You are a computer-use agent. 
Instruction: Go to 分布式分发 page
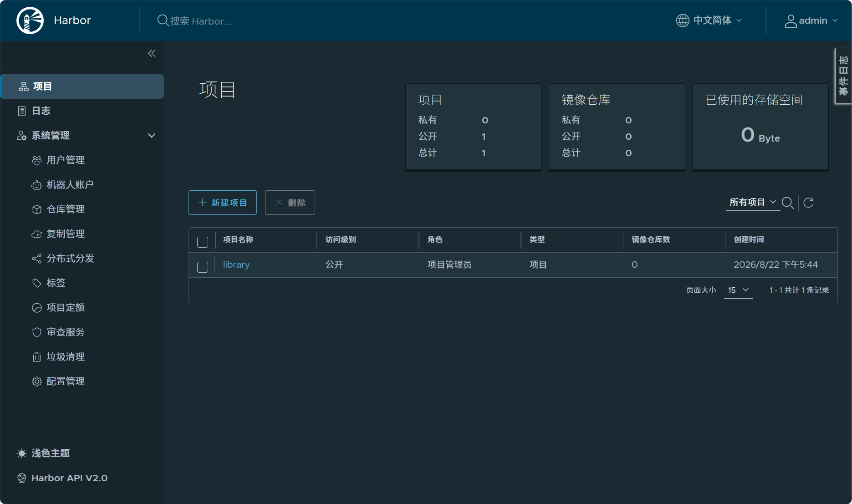(70, 259)
